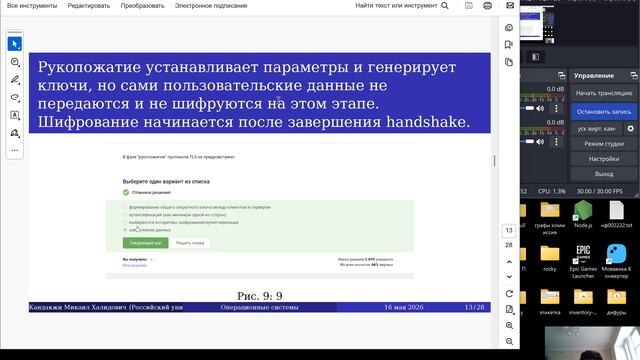Open the дифуры desktop folder

(616, 302)
